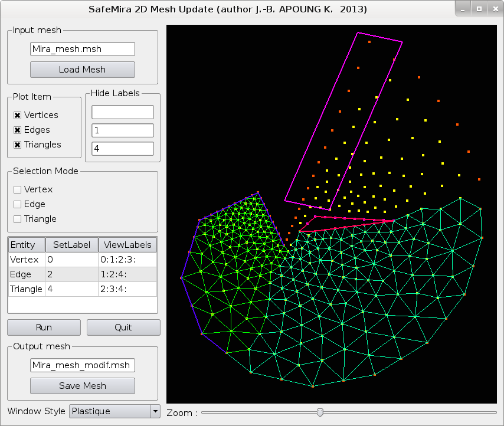Click the Save Mesh button
Image resolution: width=504 pixels, height=426 pixels.
(83, 386)
